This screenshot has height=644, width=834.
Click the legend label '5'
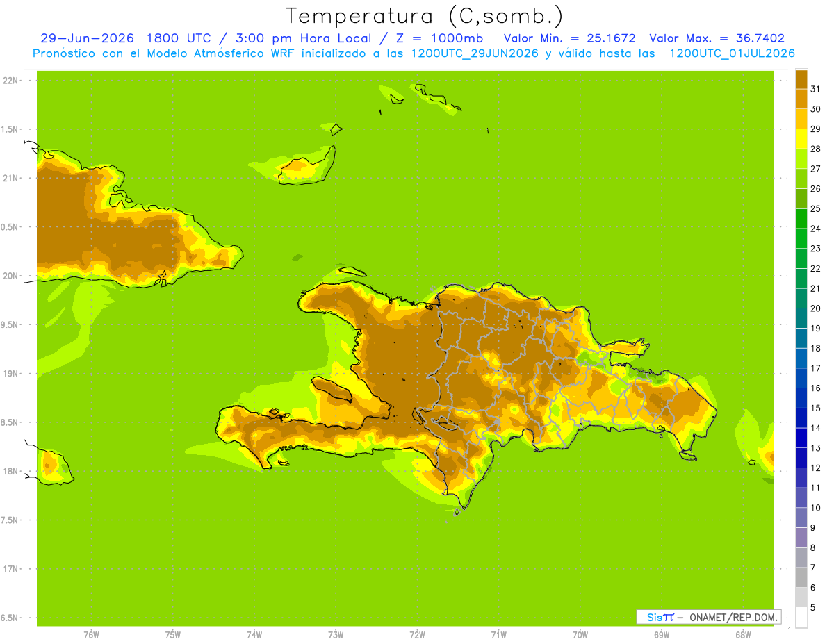(812, 607)
